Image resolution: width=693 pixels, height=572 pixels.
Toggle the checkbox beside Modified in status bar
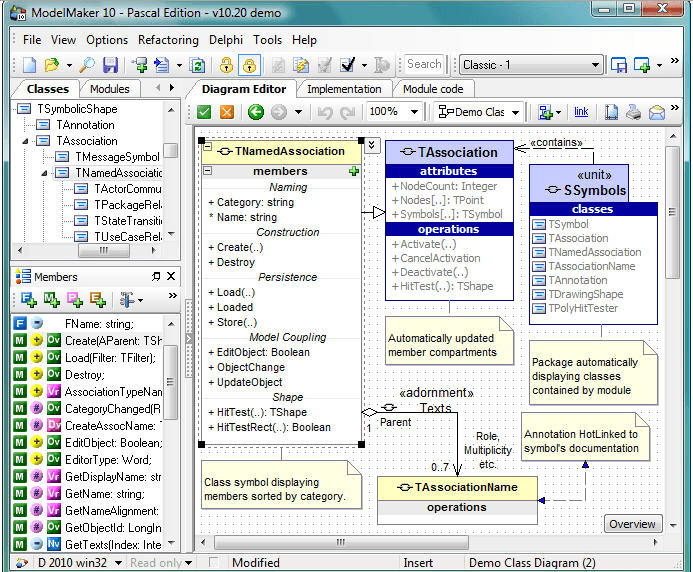[214, 563]
